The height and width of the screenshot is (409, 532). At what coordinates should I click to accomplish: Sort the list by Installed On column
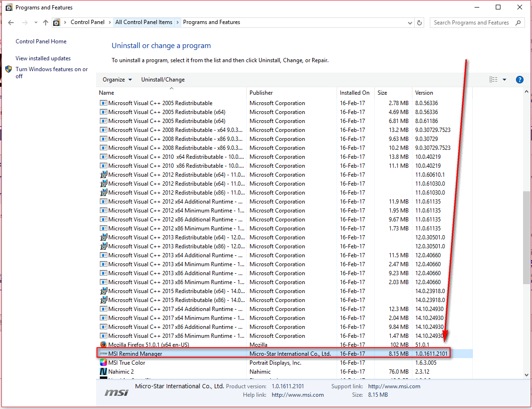(355, 93)
